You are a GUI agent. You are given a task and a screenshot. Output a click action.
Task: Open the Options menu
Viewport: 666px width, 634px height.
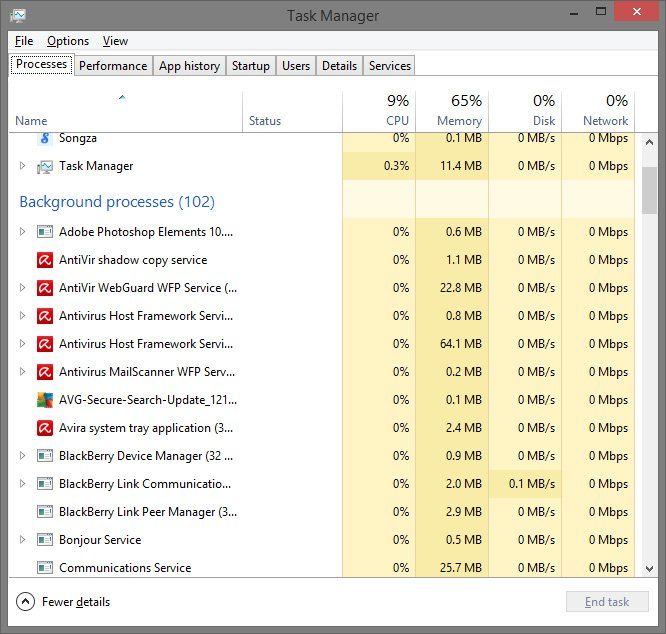pyautogui.click(x=68, y=41)
